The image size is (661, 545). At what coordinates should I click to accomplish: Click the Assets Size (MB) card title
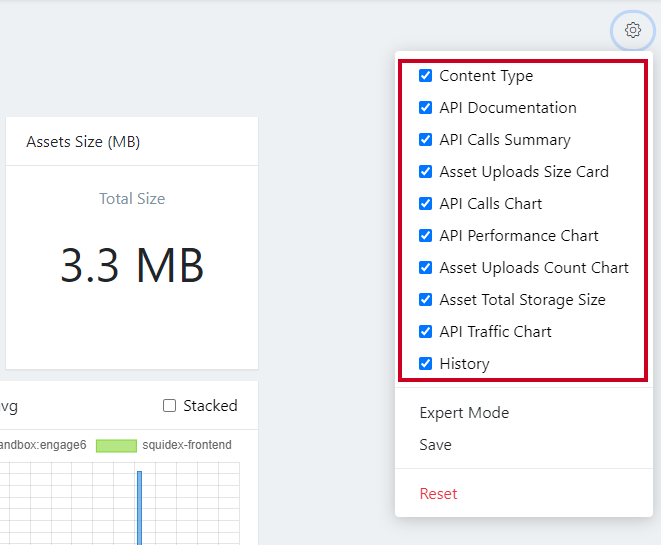pyautogui.click(x=83, y=142)
